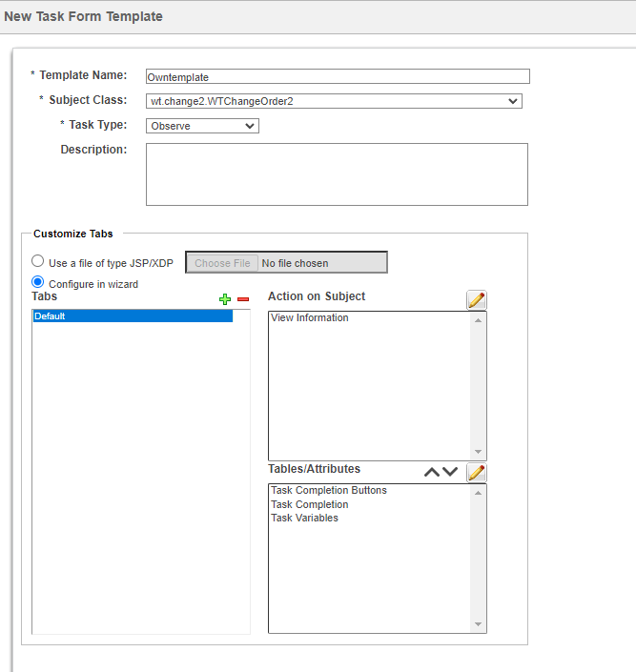636x672 pixels.
Task: Click the red minus remove tab icon
Action: [243, 299]
